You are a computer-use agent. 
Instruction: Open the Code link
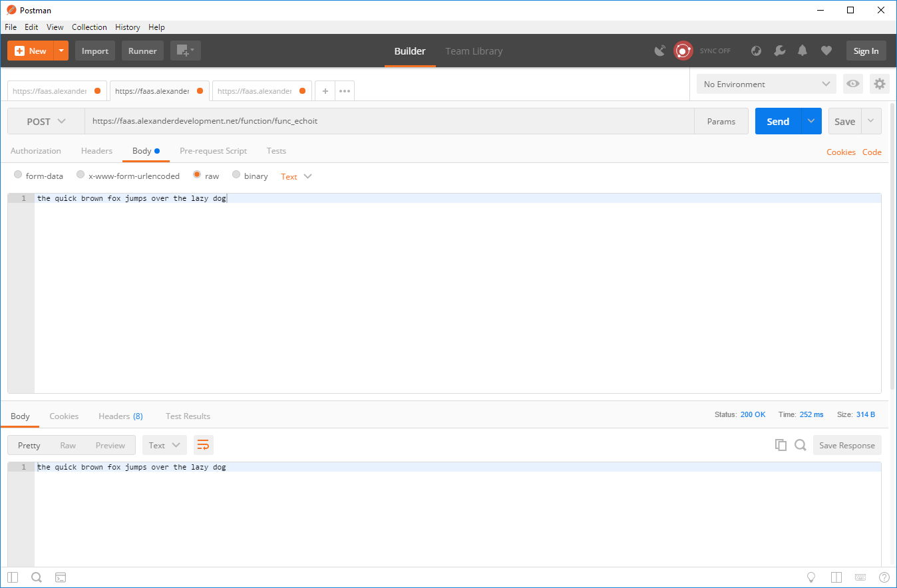[x=872, y=152]
